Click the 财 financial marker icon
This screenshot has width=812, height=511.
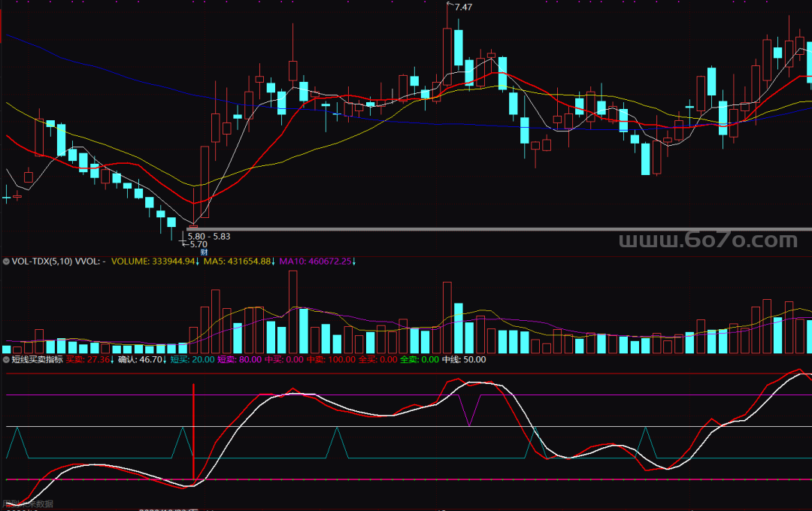[192, 252]
